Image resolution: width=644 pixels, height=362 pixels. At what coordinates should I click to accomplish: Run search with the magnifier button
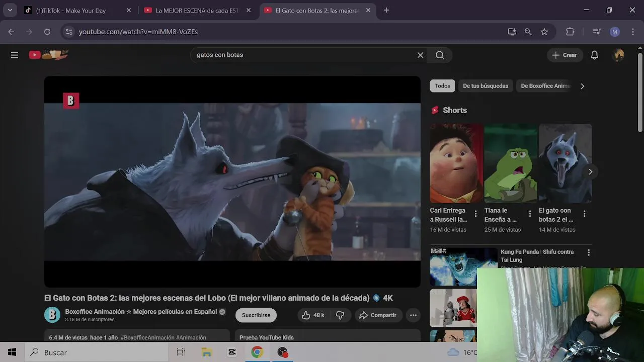click(440, 55)
